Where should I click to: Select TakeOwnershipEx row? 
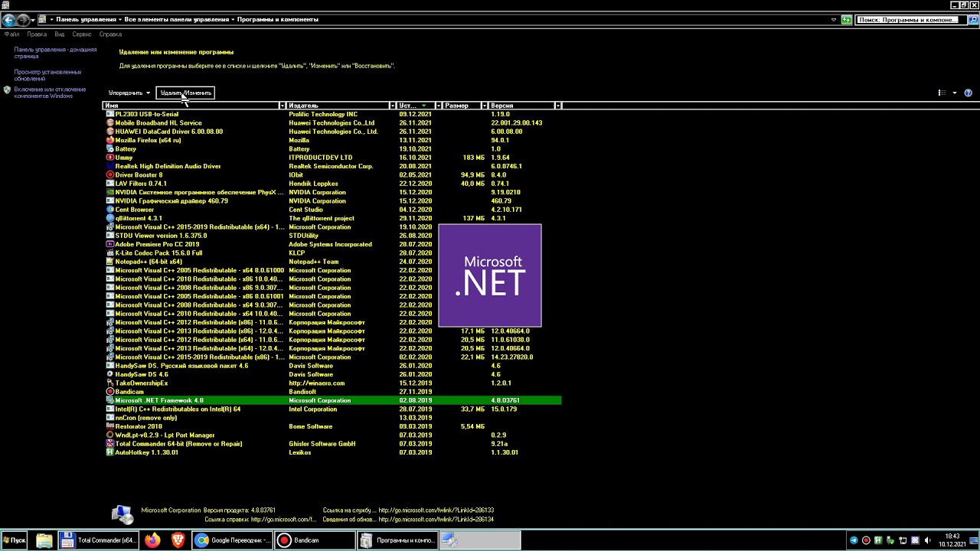click(x=332, y=383)
